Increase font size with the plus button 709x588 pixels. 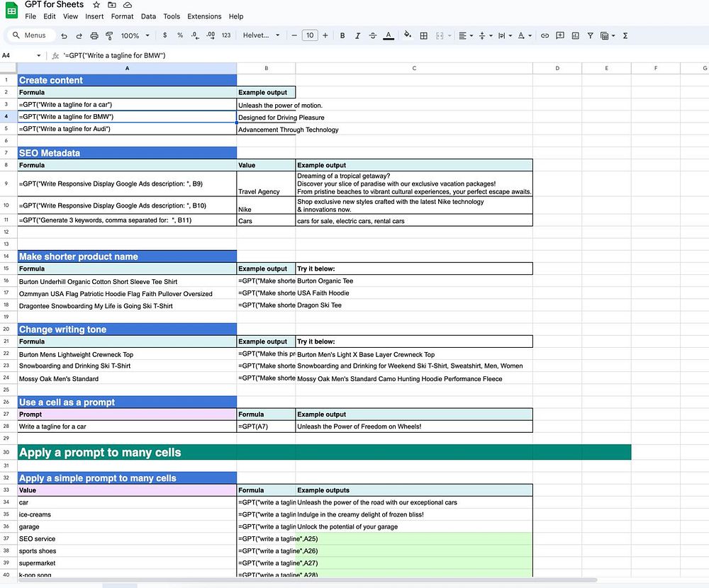325,35
